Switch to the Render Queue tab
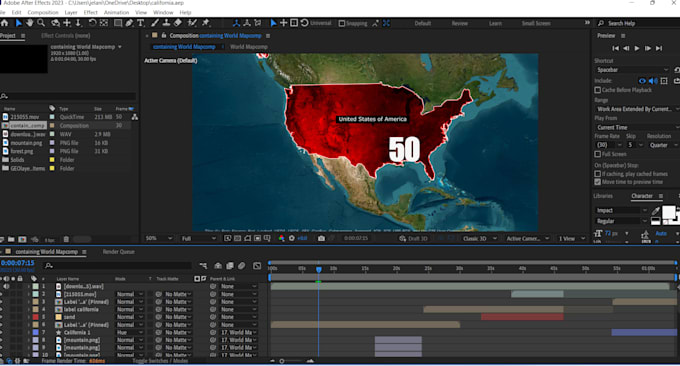The height and width of the screenshot is (366, 680). pyautogui.click(x=118, y=252)
